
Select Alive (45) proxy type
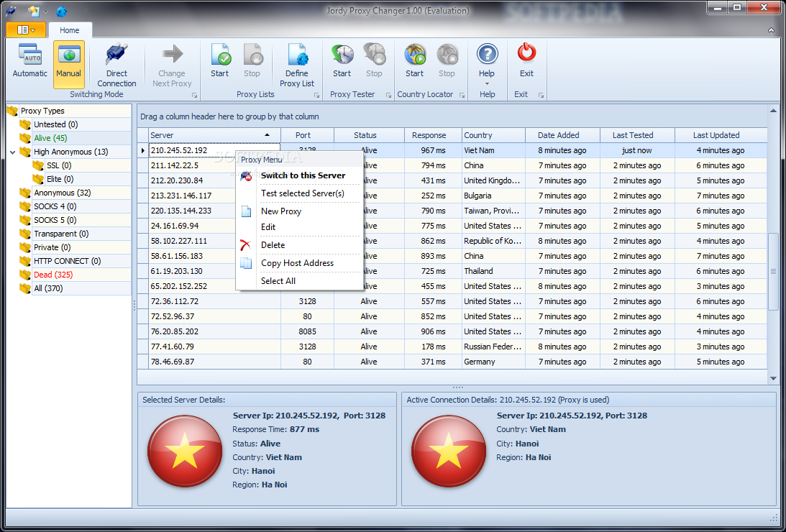(x=50, y=138)
